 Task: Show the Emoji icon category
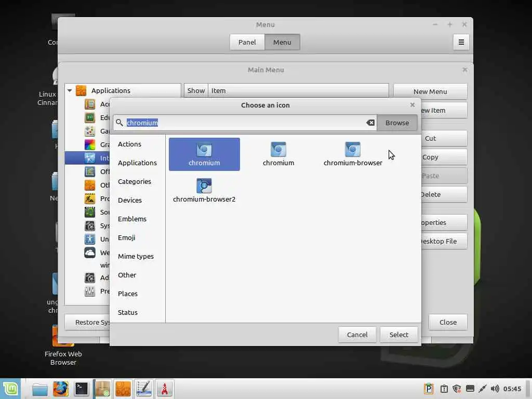127,237
